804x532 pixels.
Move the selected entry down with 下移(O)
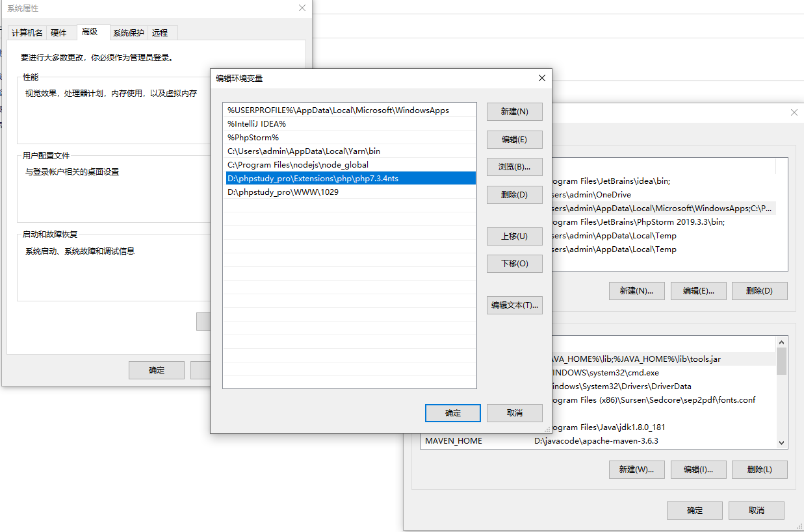[x=514, y=263]
